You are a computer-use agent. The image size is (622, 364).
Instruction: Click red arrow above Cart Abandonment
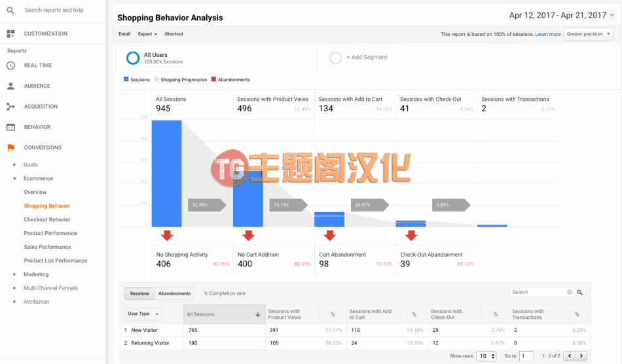point(329,236)
